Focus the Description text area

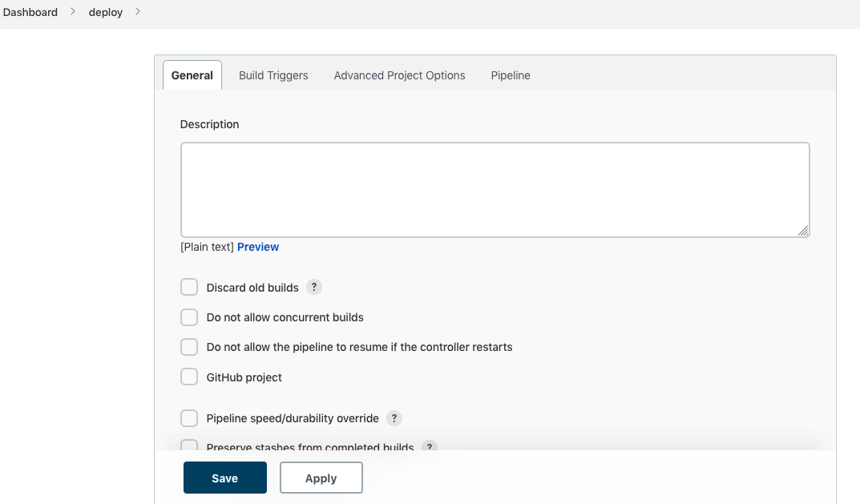[495, 190]
